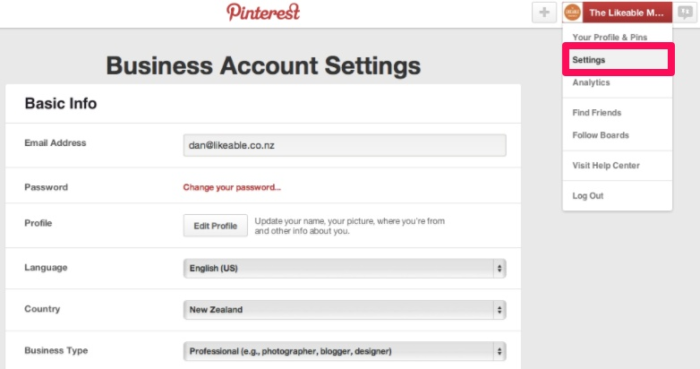This screenshot has height=369, width=700.
Task: Choose Follow Boards in the menu
Action: (x=600, y=135)
